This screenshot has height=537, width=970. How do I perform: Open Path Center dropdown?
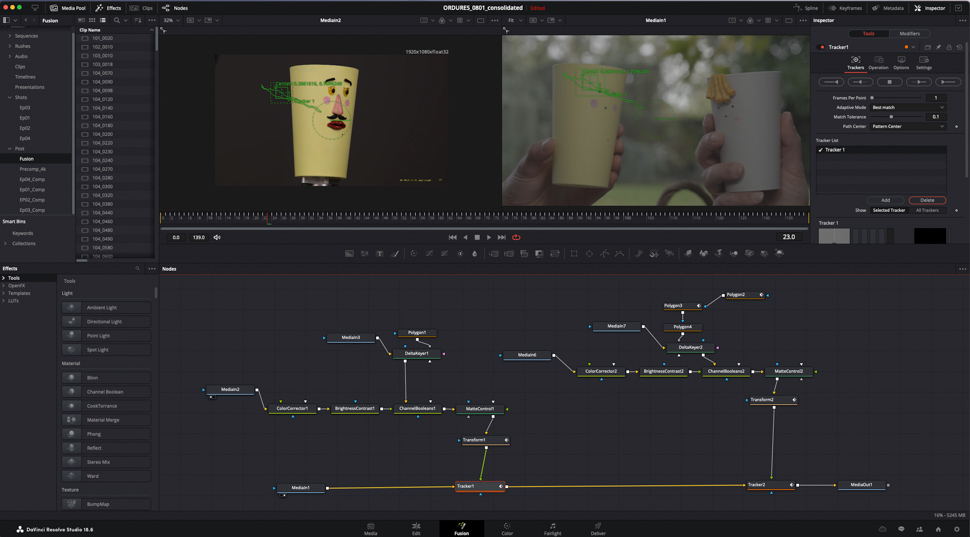coord(908,126)
